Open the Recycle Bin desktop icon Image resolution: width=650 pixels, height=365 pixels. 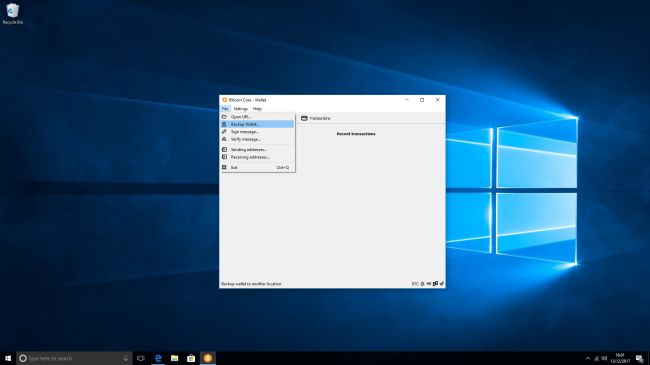pos(13,14)
